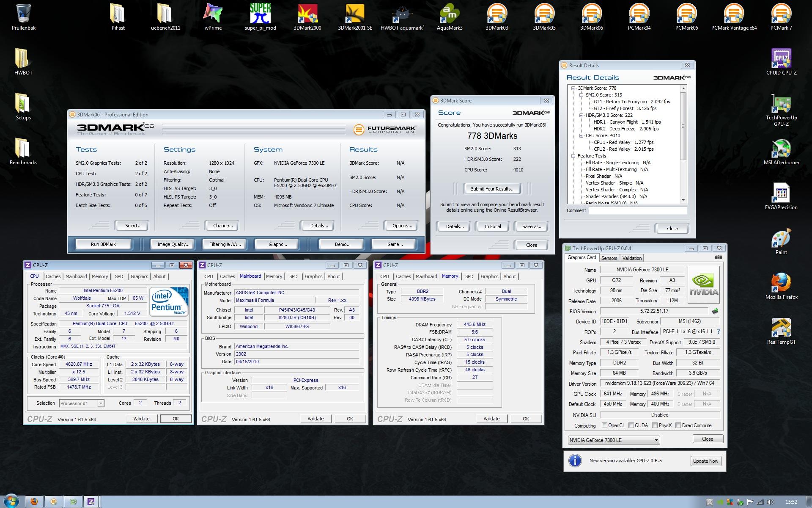Collapse the SM2.0 Score: 313 node
The image size is (812, 508).
coord(581,95)
